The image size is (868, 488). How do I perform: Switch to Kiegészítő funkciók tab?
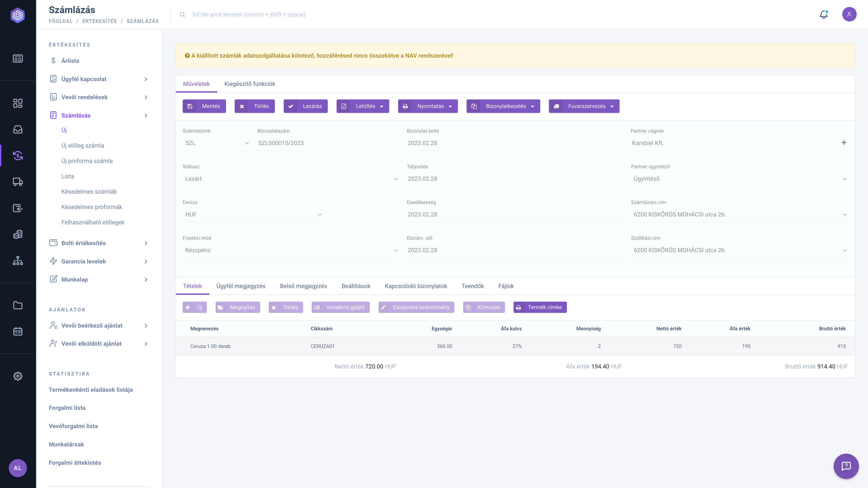250,84
